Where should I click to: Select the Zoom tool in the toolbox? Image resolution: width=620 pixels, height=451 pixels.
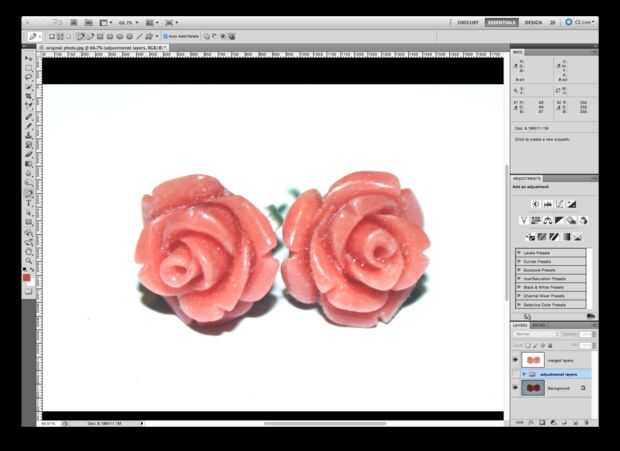pyautogui.click(x=29, y=261)
